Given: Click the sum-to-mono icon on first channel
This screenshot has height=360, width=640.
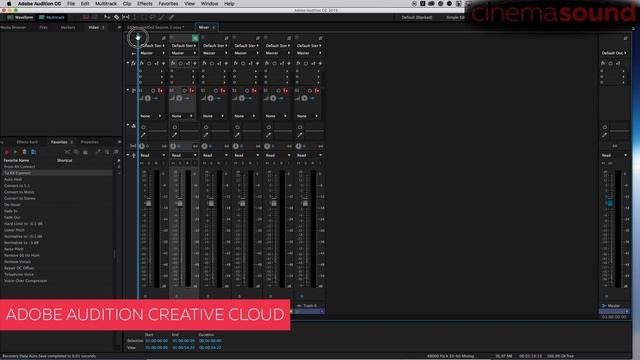Looking at the screenshot, I should [x=164, y=146].
